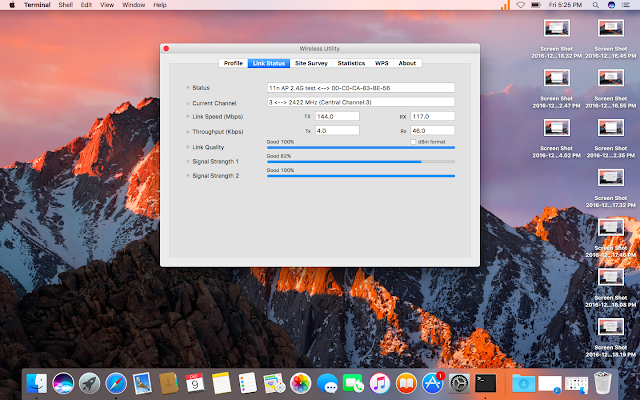Launch Safari from the dock

pyautogui.click(x=115, y=382)
